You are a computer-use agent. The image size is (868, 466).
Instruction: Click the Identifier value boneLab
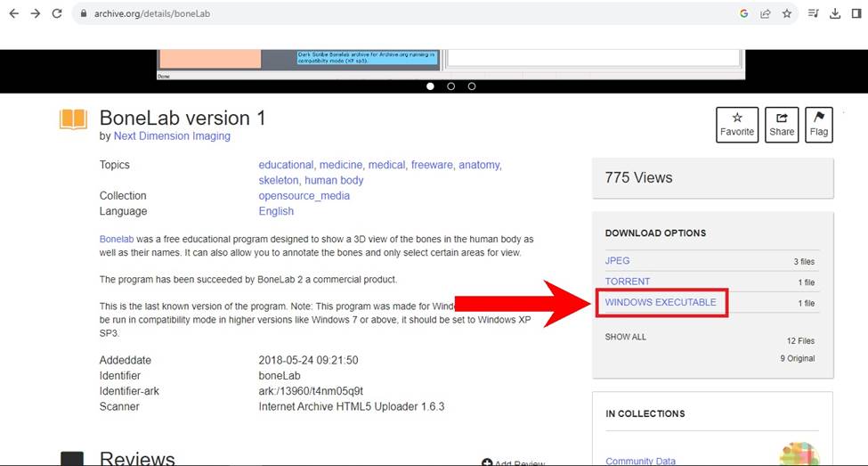[x=280, y=376]
